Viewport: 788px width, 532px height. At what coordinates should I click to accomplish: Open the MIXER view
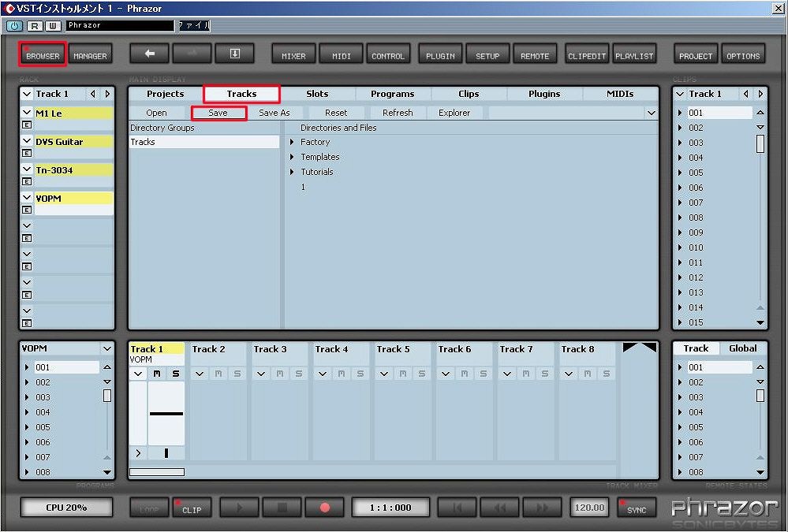tap(293, 54)
